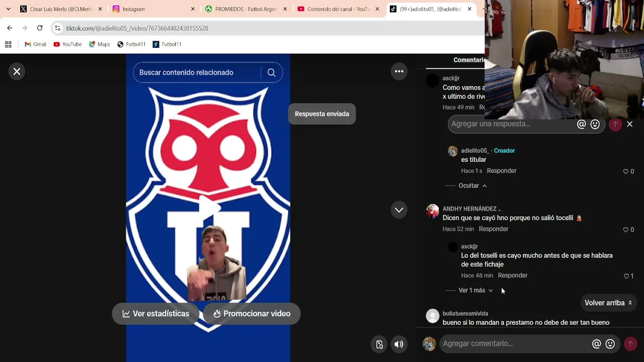644x362 pixels.
Task: Close the PROMEDIOS browser tab
Action: (285, 9)
